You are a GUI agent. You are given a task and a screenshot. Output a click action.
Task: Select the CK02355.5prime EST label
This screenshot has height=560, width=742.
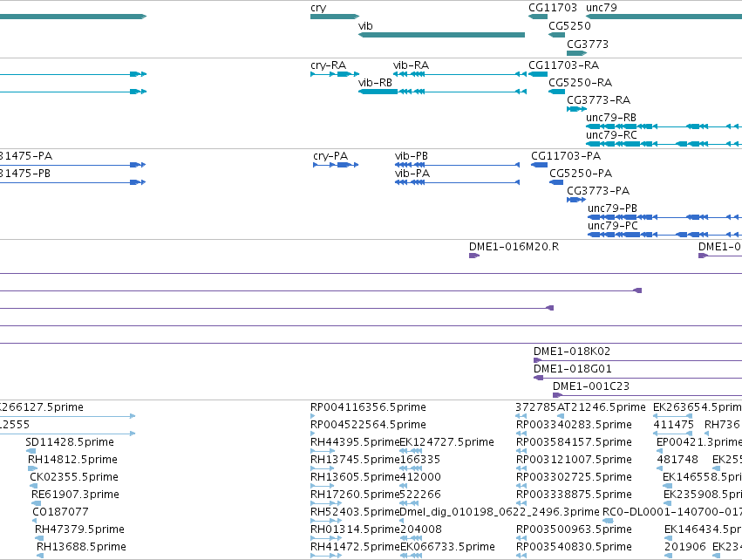(74, 477)
